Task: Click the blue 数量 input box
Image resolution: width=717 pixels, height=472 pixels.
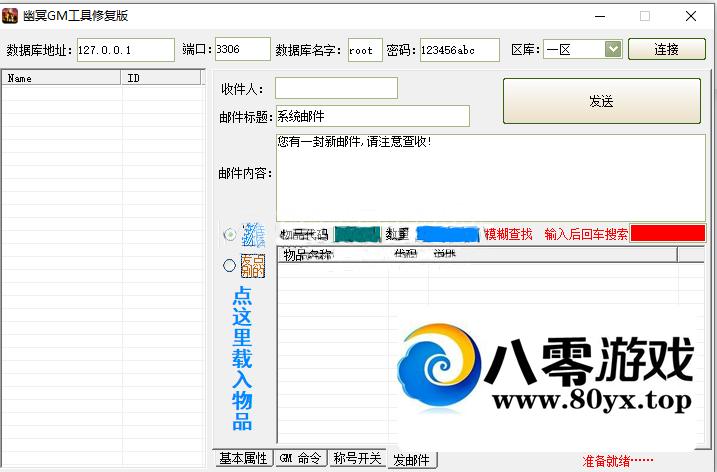Action: (x=448, y=234)
